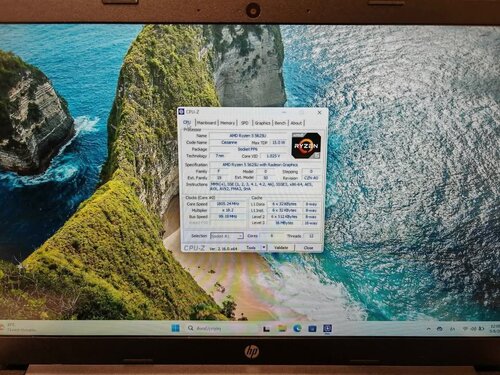Switch to the Memory tab
The width and height of the screenshot is (500, 375).
click(x=227, y=123)
